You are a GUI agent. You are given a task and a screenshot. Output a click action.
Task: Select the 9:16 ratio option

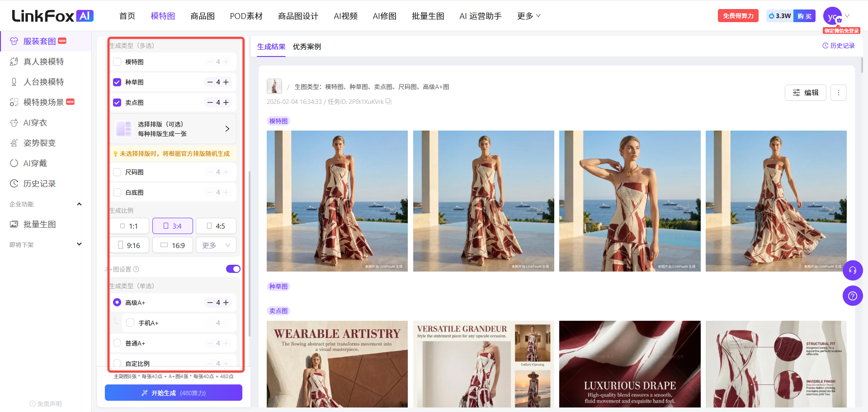pyautogui.click(x=129, y=245)
